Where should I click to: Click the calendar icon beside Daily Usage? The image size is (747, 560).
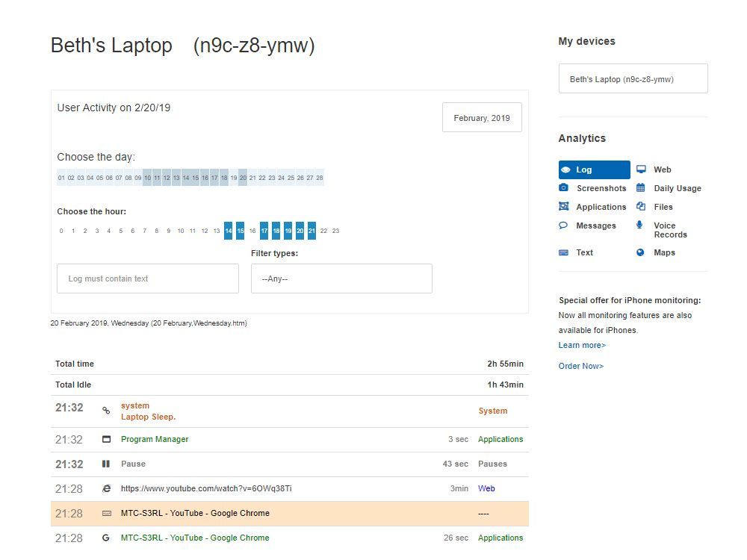641,187
